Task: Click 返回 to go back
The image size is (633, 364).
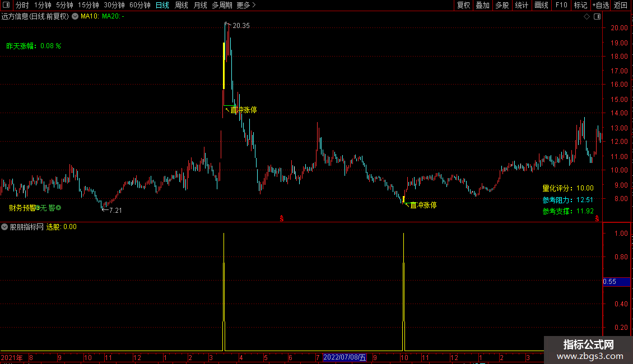Action: 621,5
